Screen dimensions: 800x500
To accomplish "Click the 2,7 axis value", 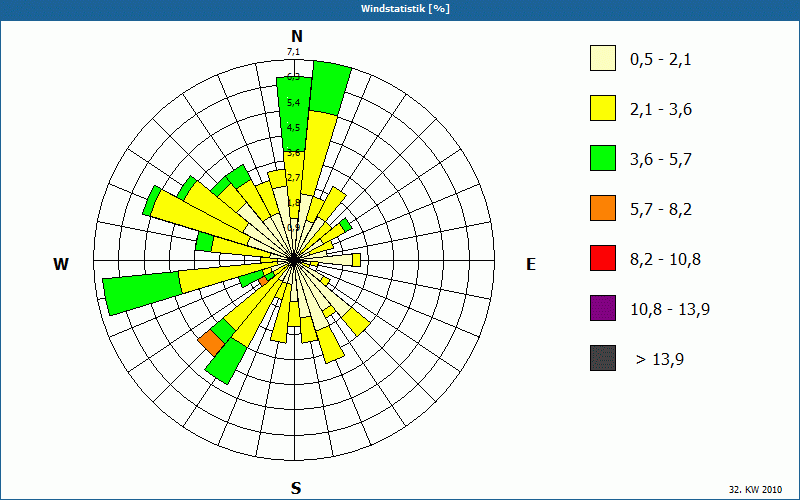I will tap(293, 178).
